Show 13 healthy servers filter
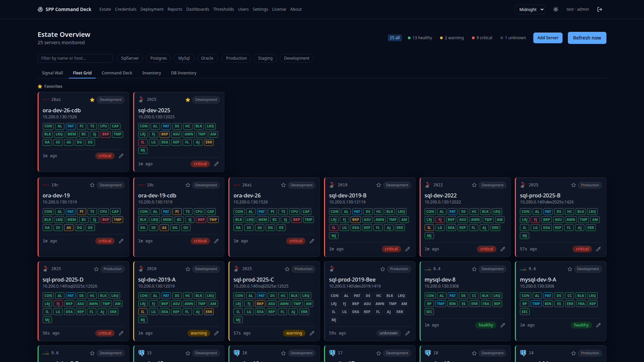644x362 pixels. (420, 38)
